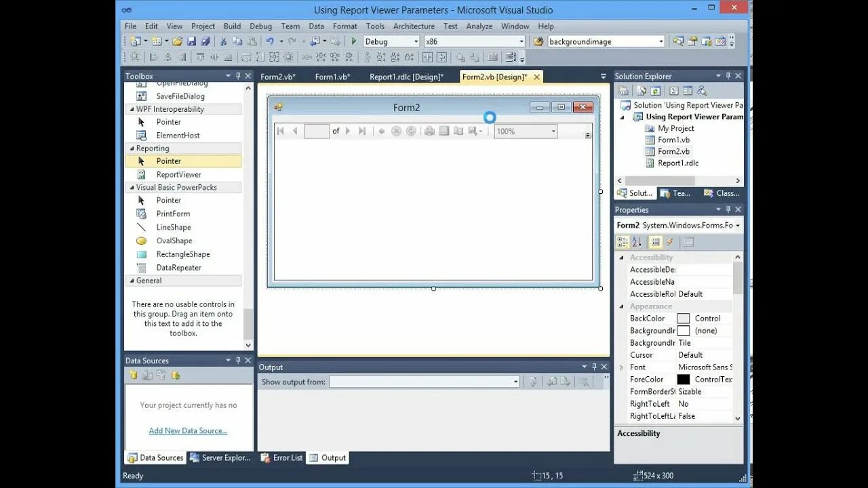
Task: Open the Form2 object selector dropdown in Properties
Action: pos(738,226)
